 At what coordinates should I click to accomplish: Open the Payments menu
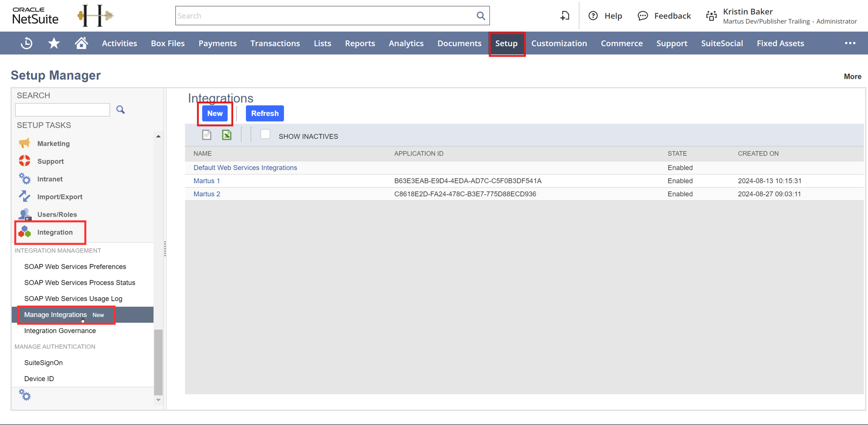pyautogui.click(x=217, y=43)
